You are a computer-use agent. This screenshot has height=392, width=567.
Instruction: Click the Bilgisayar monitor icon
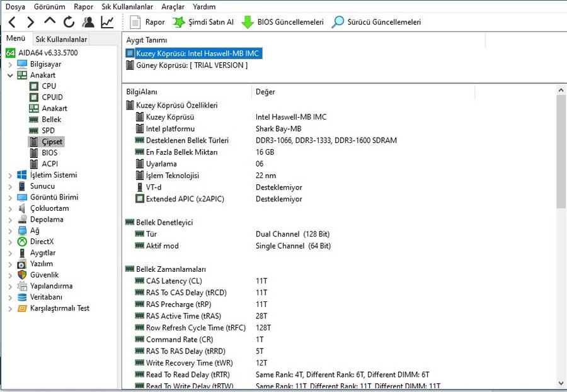click(22, 64)
